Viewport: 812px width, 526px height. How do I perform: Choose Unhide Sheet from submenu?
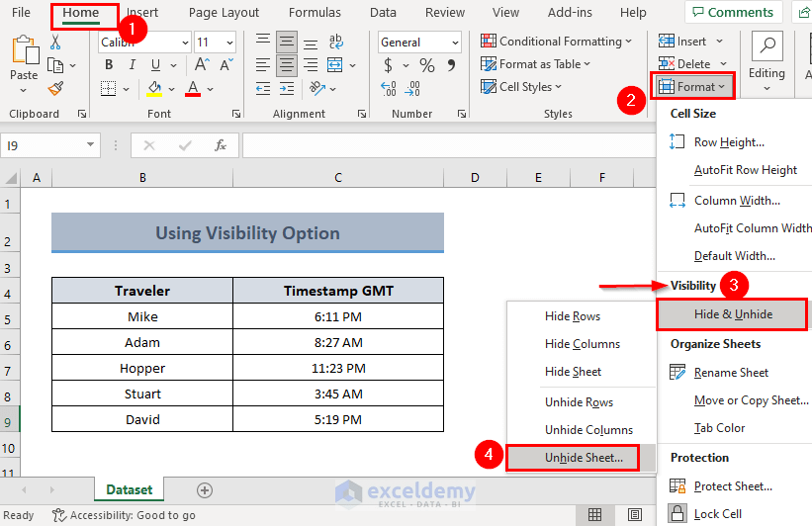[584, 458]
